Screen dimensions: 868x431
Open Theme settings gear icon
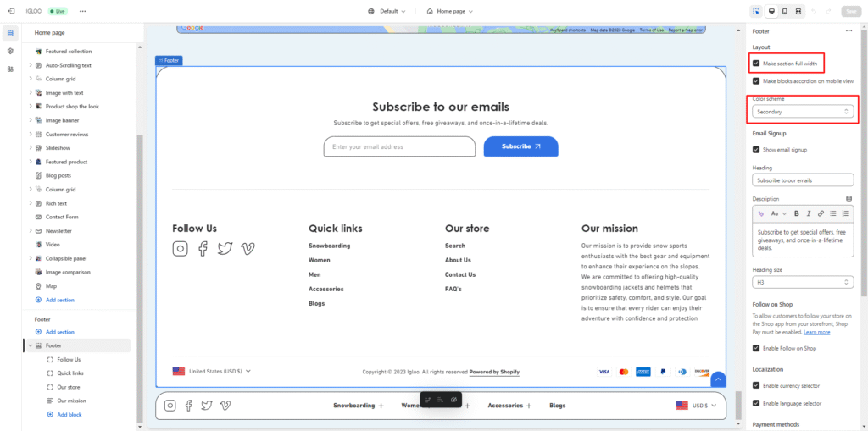[10, 51]
